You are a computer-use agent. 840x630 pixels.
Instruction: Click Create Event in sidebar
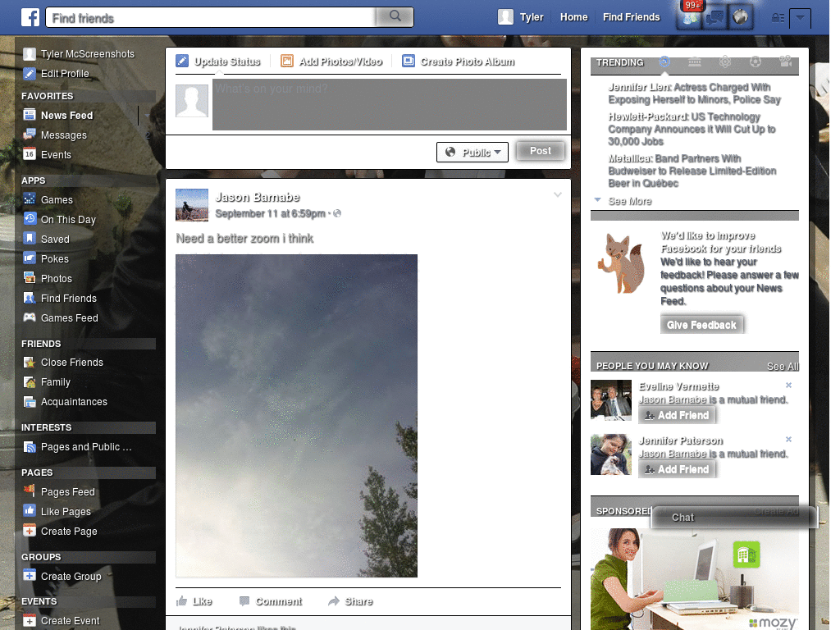click(x=61, y=621)
